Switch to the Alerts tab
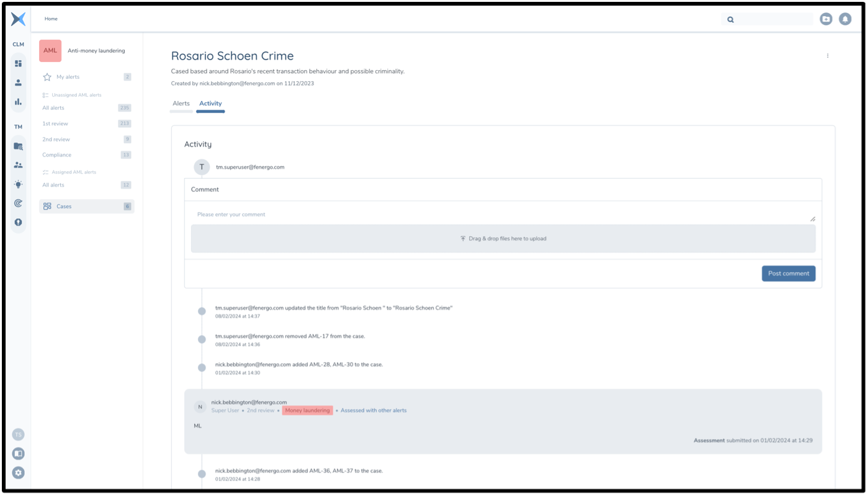This screenshot has height=496, width=868. [x=181, y=104]
